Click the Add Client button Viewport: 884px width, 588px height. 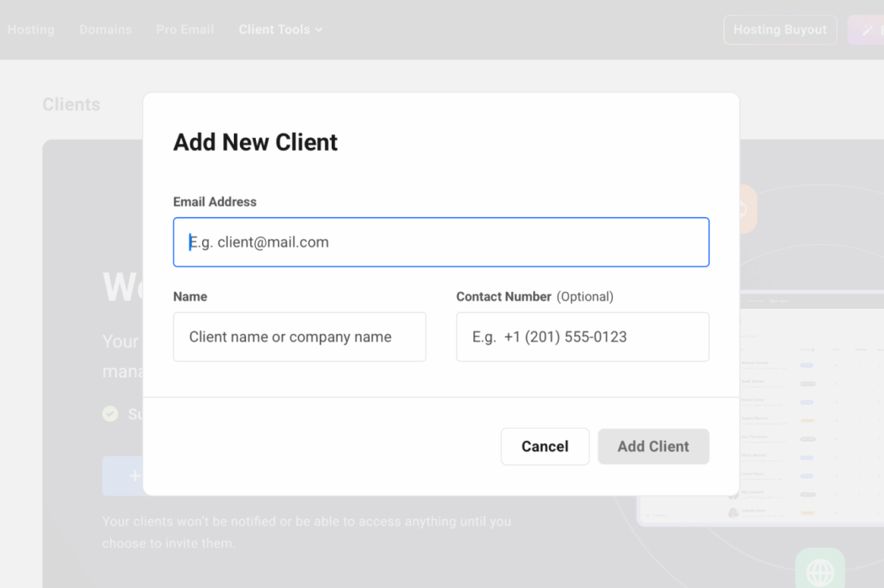click(653, 447)
